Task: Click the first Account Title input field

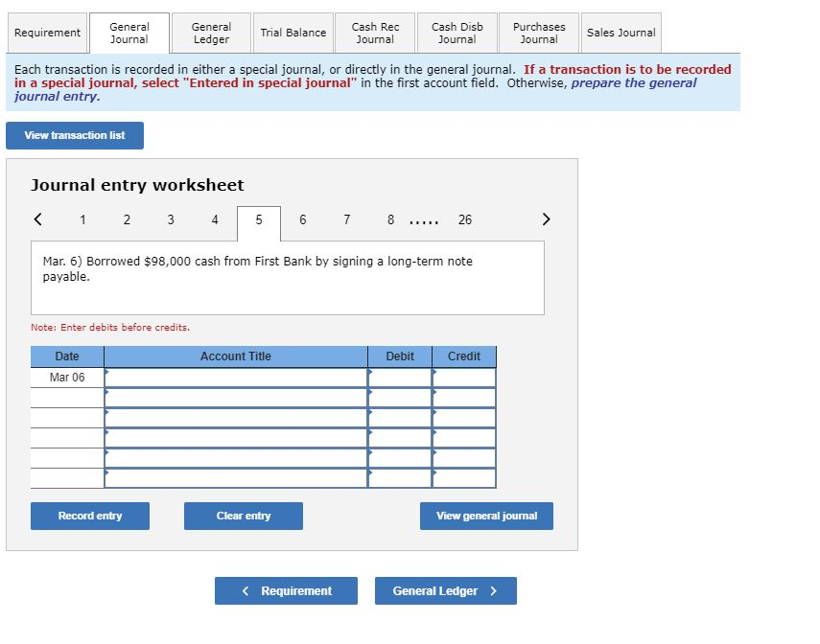Action: tap(233, 377)
